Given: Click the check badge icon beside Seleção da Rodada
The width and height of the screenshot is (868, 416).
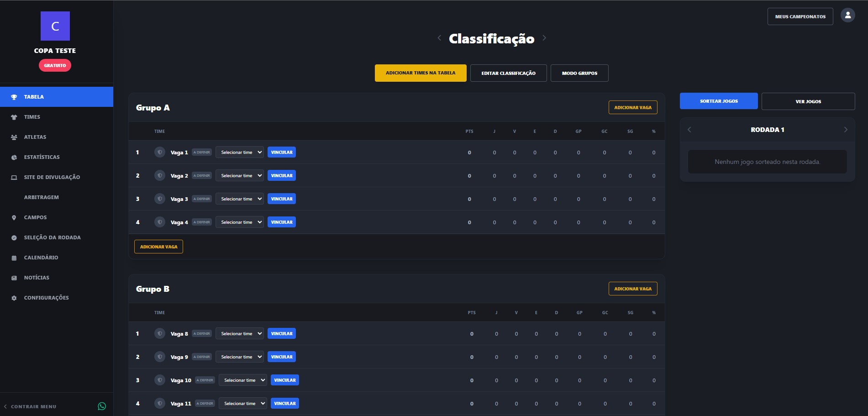Looking at the screenshot, I should (14, 237).
